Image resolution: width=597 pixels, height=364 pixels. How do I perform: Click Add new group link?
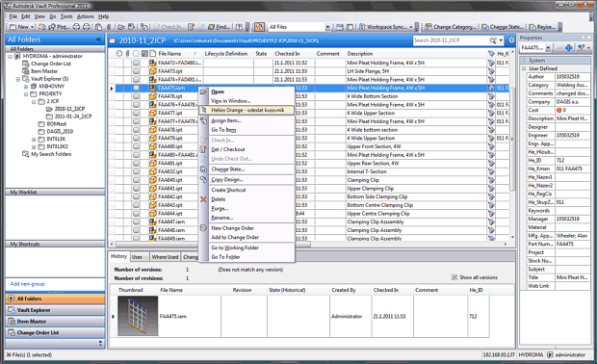click(27, 284)
